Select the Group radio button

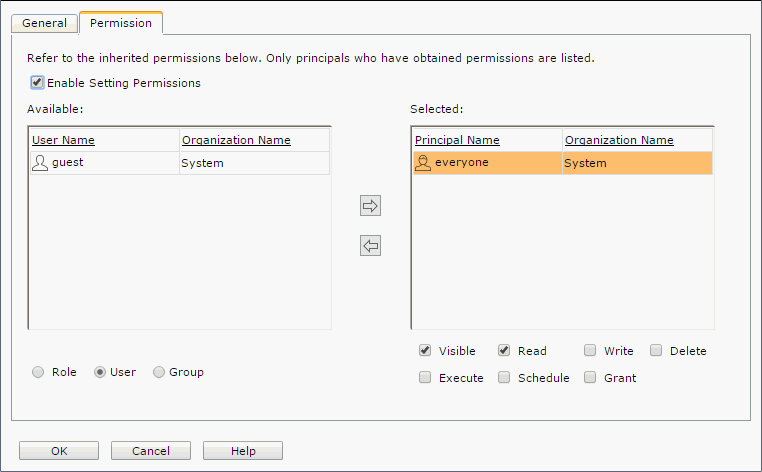tap(159, 372)
